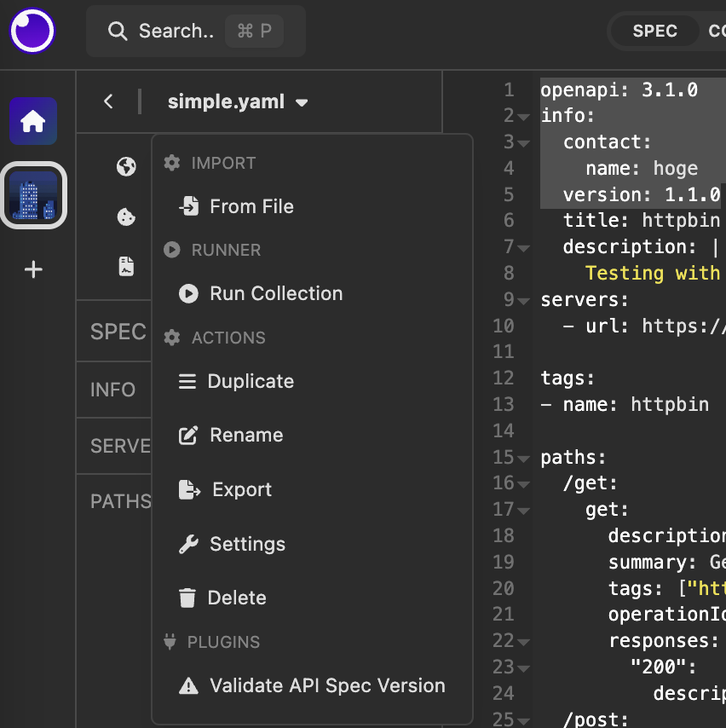Add a new organization with plus icon
The height and width of the screenshot is (728, 726).
pos(33,269)
